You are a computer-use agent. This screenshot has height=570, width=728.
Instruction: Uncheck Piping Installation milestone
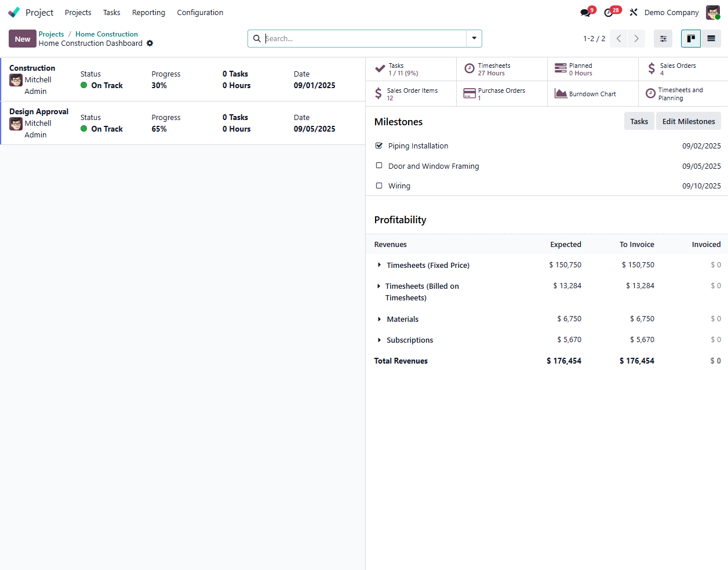379,146
